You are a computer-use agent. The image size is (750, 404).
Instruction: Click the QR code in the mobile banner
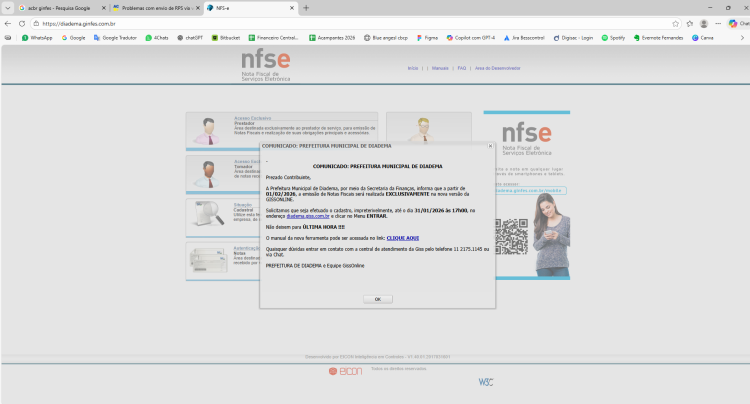coord(511,237)
